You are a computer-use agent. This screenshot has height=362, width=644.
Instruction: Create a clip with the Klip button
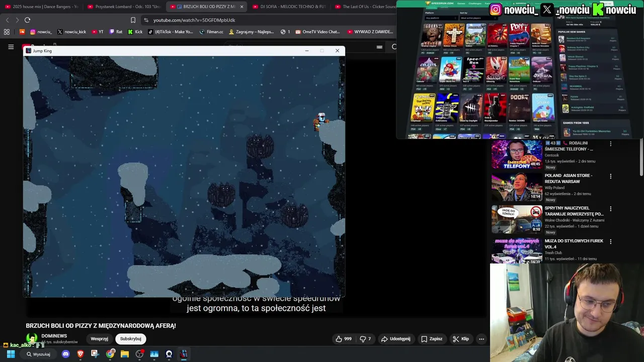461,339
